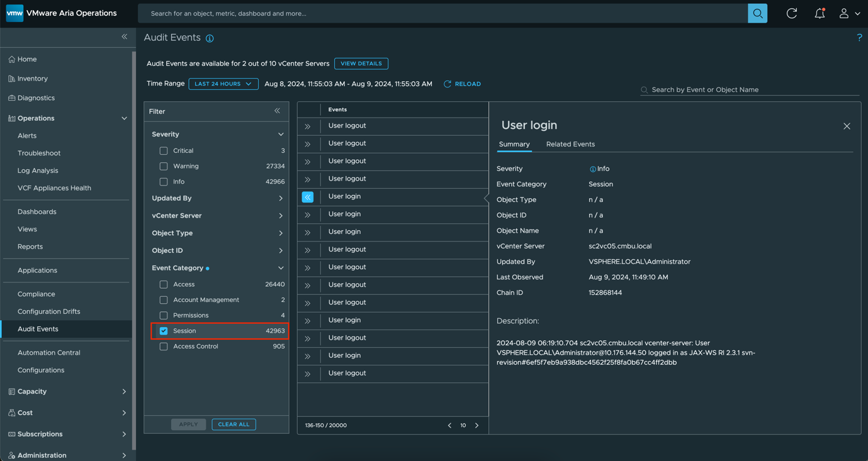Click the Home icon in sidebar

(x=12, y=59)
